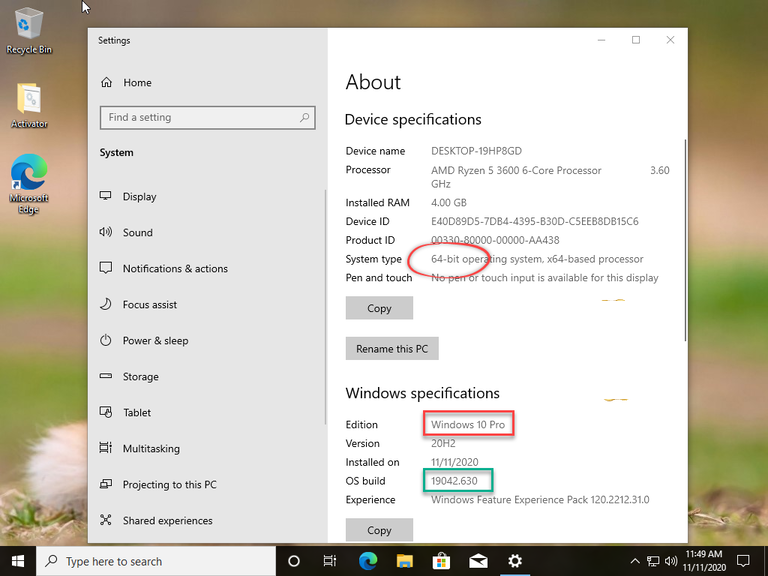Open Task View on the taskbar
768x576 pixels.
click(330, 561)
